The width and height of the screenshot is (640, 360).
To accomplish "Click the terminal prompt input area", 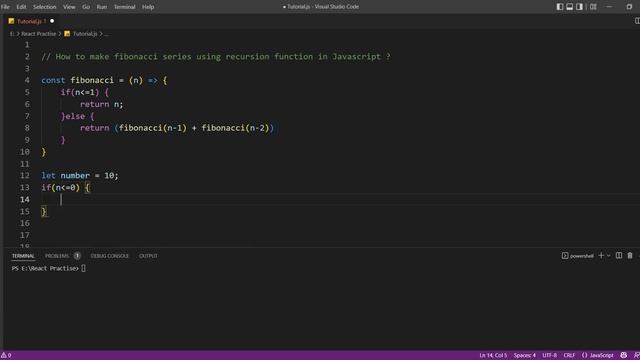I will [84, 268].
